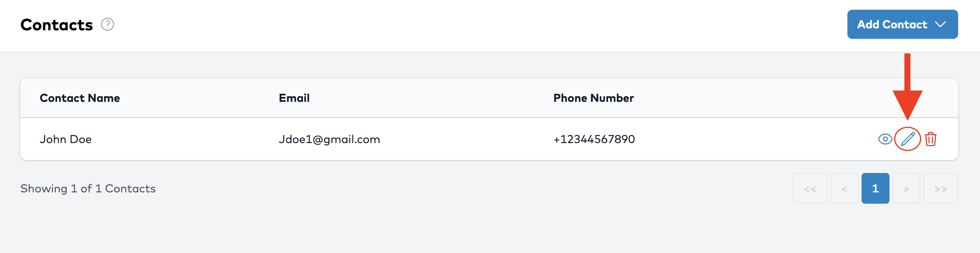Expand the Add Contact dropdown chevron
This screenshot has height=253, width=980.
click(940, 25)
